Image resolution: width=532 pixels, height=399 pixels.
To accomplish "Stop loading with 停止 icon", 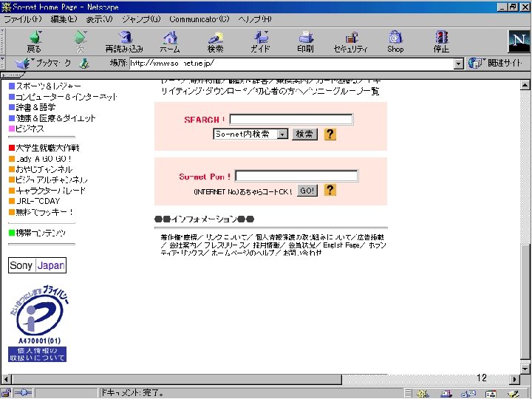I will [x=441, y=41].
